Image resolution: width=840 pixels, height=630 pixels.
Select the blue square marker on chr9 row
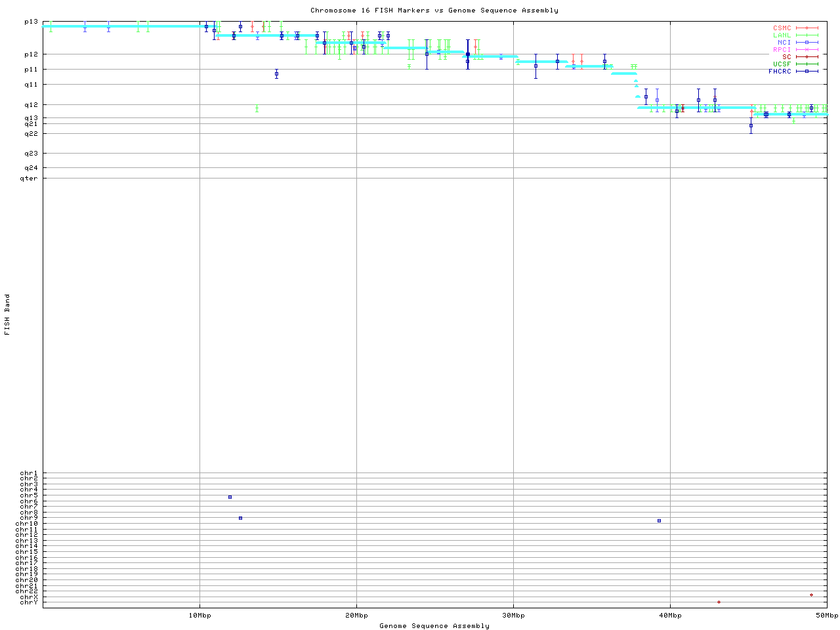tap(240, 518)
